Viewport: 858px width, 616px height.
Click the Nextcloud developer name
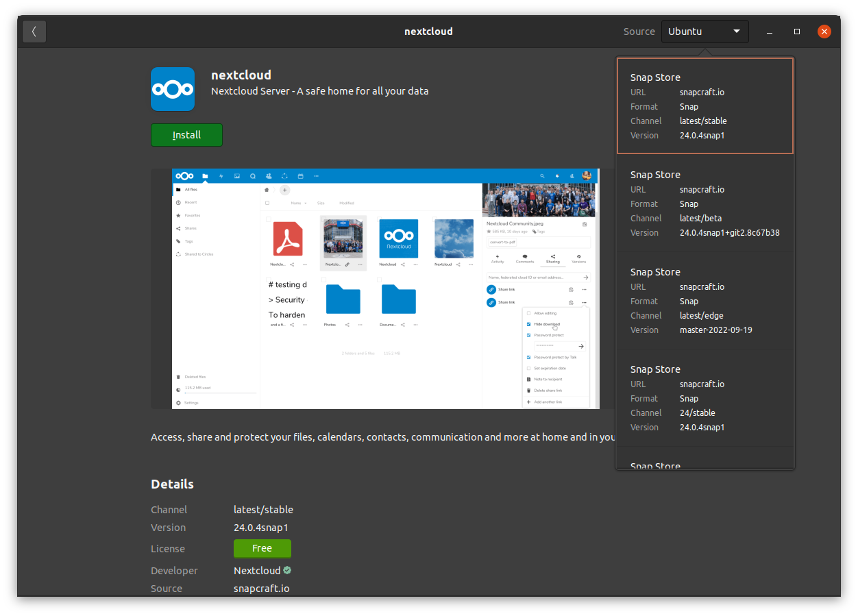(x=257, y=570)
